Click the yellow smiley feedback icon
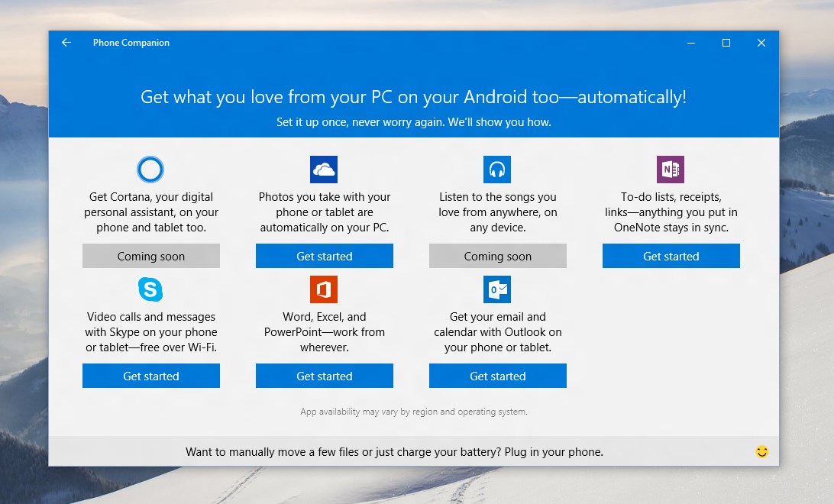This screenshot has height=504, width=834. (x=761, y=452)
